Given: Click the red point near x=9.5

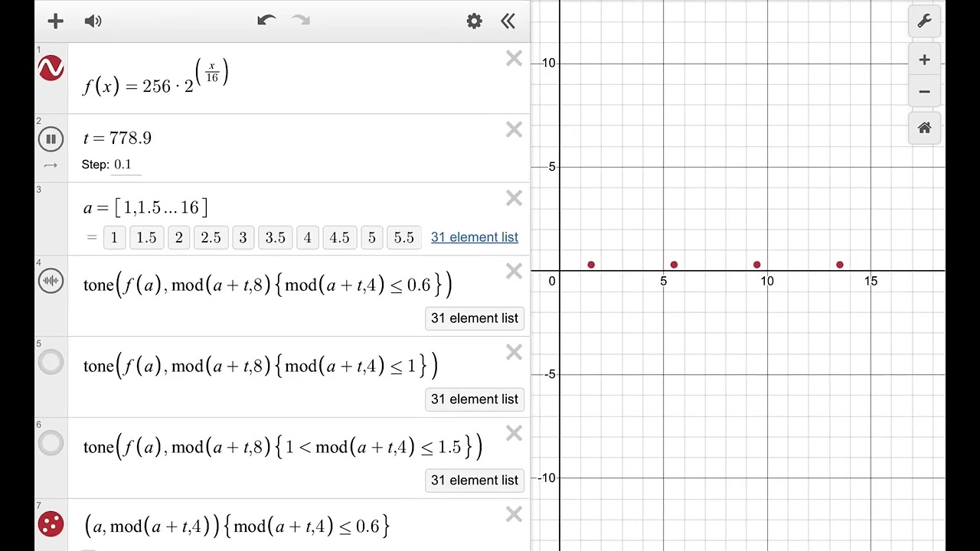Looking at the screenshot, I should (x=757, y=265).
